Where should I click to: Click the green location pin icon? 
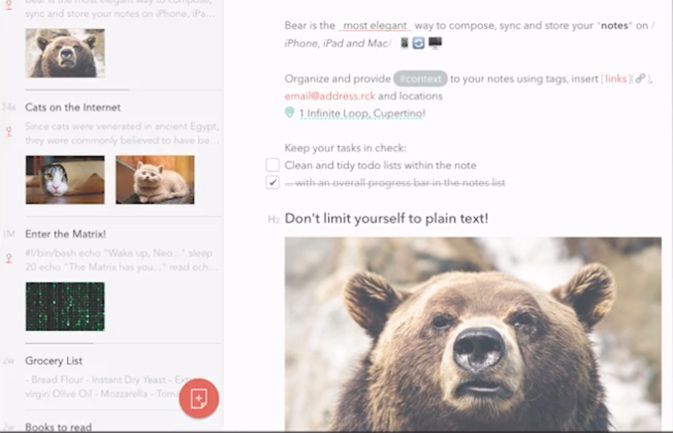pyautogui.click(x=290, y=113)
